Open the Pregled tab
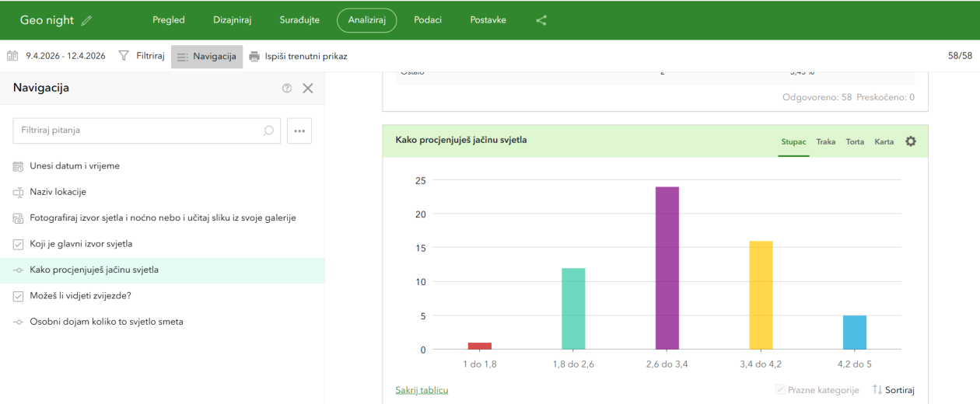Viewport: 980px width, 404px height. coord(169,20)
